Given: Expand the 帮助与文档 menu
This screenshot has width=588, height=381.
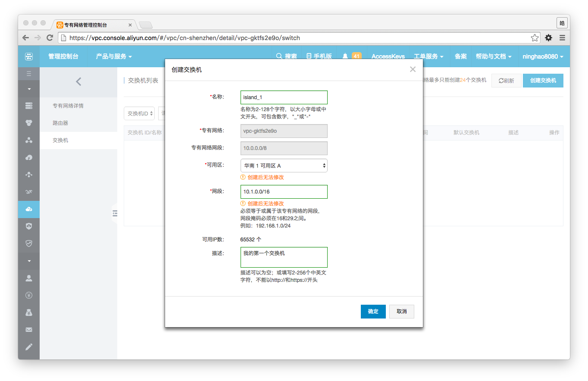Looking at the screenshot, I should tap(494, 56).
